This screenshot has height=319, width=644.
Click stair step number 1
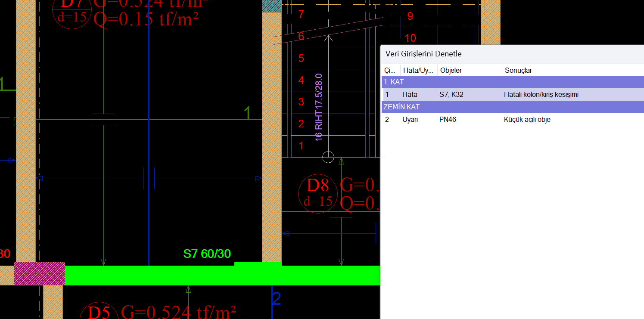point(301,146)
